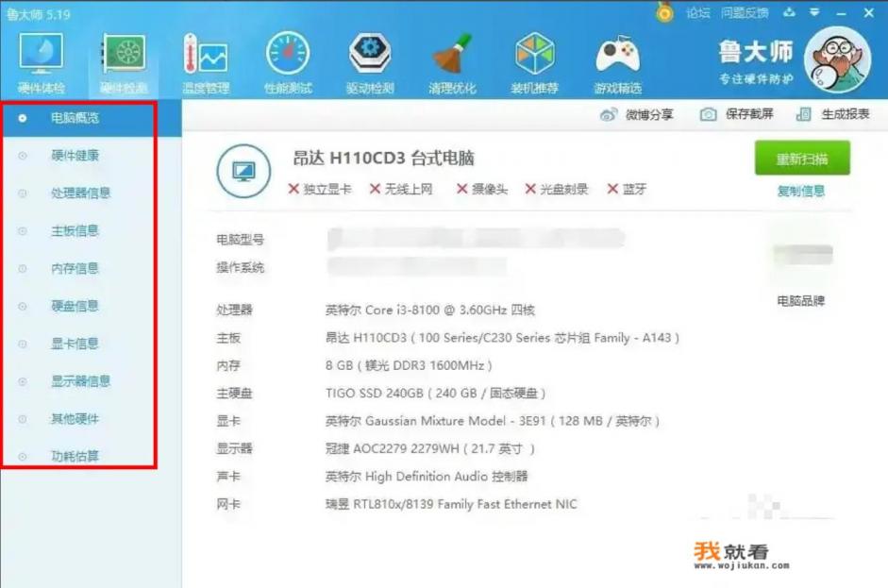The width and height of the screenshot is (888, 588).
Task: Click 问题反馈 to send feedback
Action: tap(746, 12)
